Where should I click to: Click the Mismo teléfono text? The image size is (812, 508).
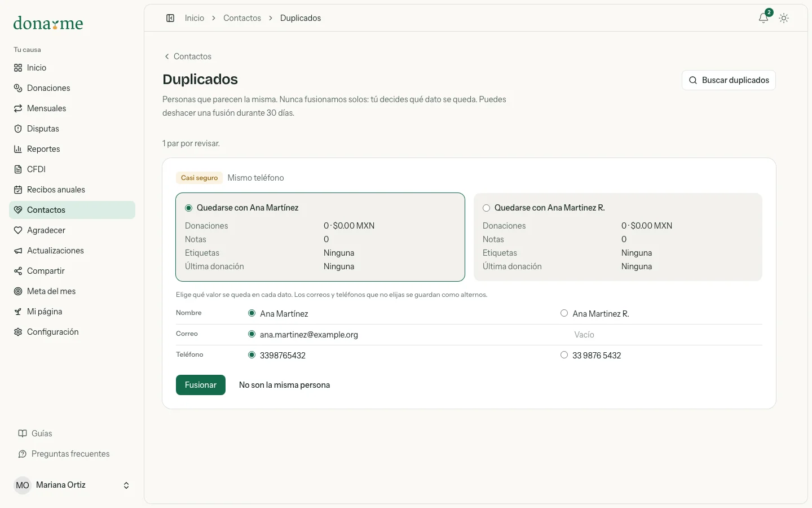(x=255, y=178)
